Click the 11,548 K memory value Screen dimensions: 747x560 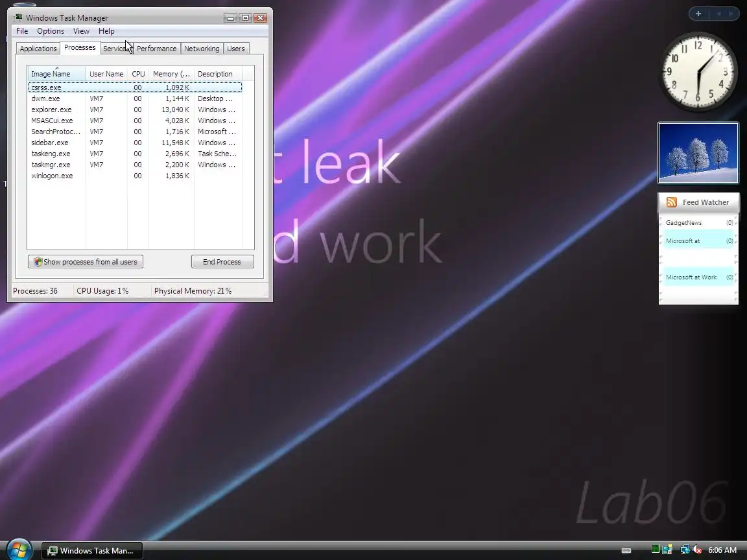(x=175, y=143)
